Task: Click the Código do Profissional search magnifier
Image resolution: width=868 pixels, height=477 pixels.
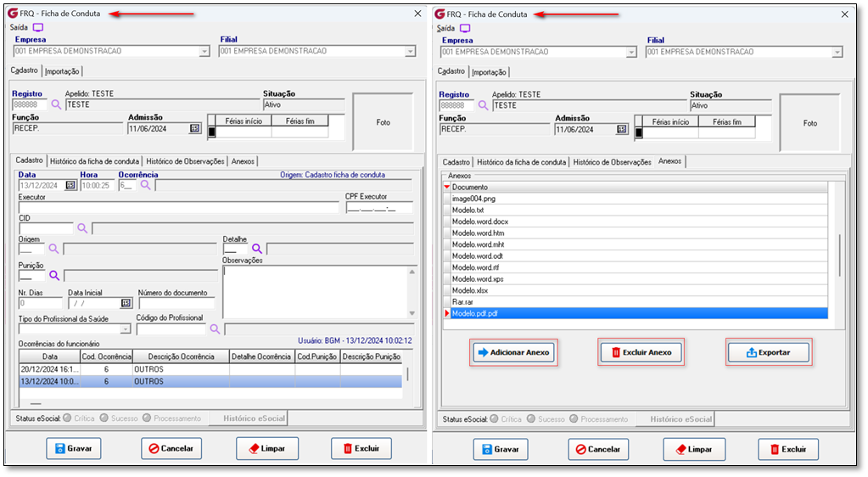Action: [215, 329]
